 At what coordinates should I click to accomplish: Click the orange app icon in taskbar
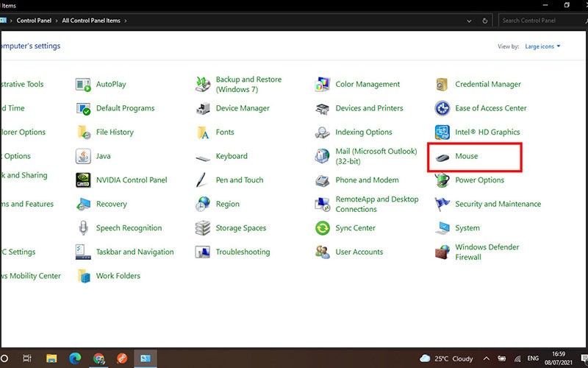(122, 358)
